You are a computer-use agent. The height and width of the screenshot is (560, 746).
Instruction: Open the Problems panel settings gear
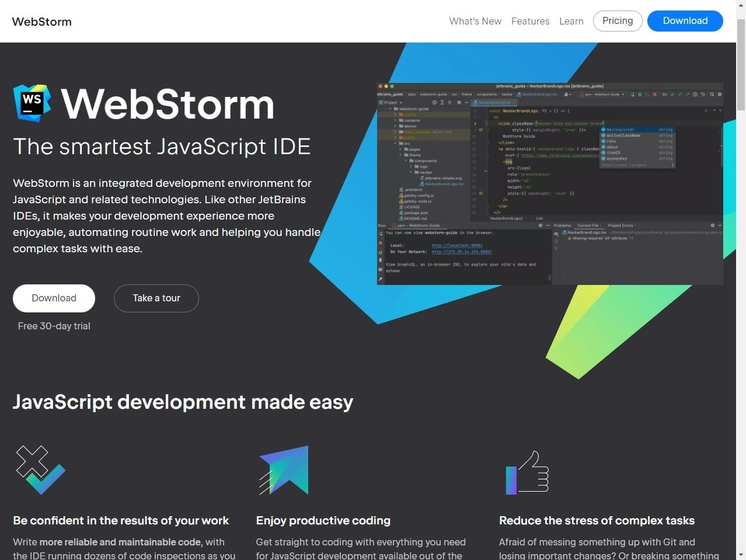point(712,225)
